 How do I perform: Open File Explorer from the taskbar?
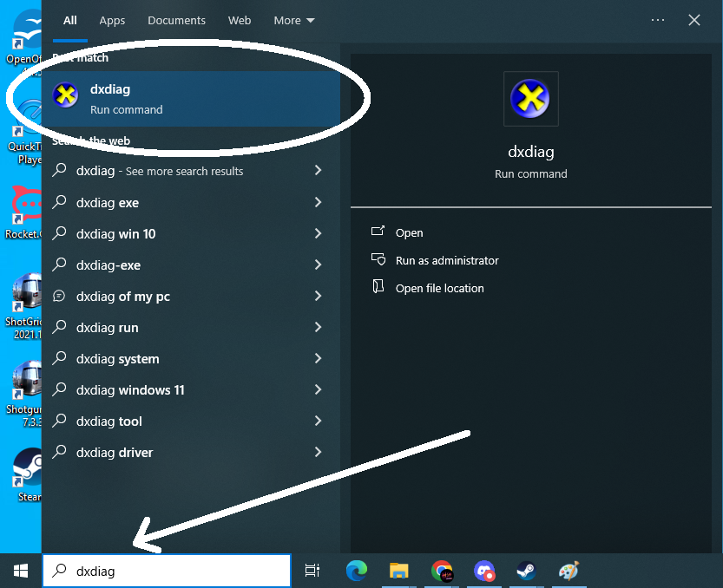[399, 571]
